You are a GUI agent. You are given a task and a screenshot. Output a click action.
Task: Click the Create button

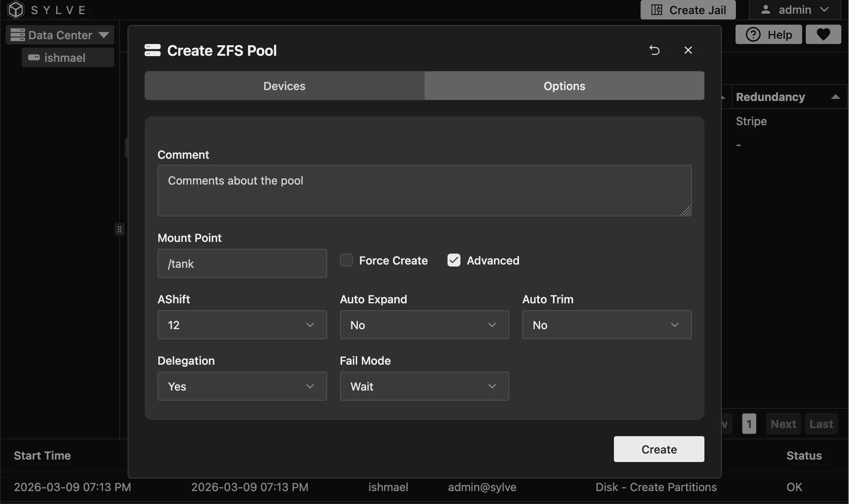click(x=658, y=449)
